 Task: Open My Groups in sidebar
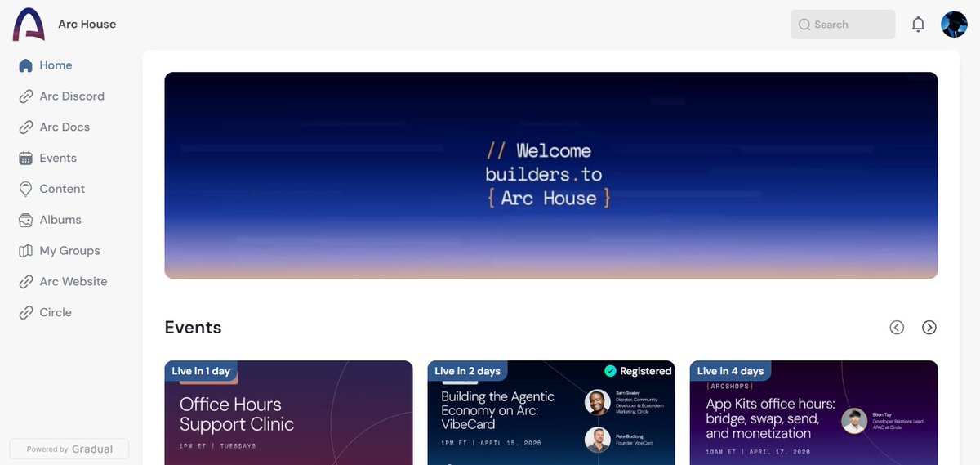[x=71, y=251]
